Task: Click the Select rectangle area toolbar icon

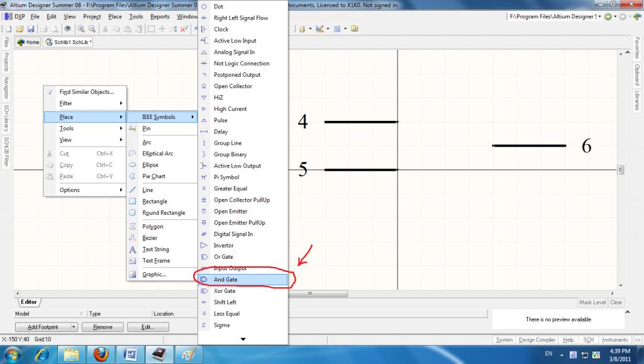Action: coord(151,29)
